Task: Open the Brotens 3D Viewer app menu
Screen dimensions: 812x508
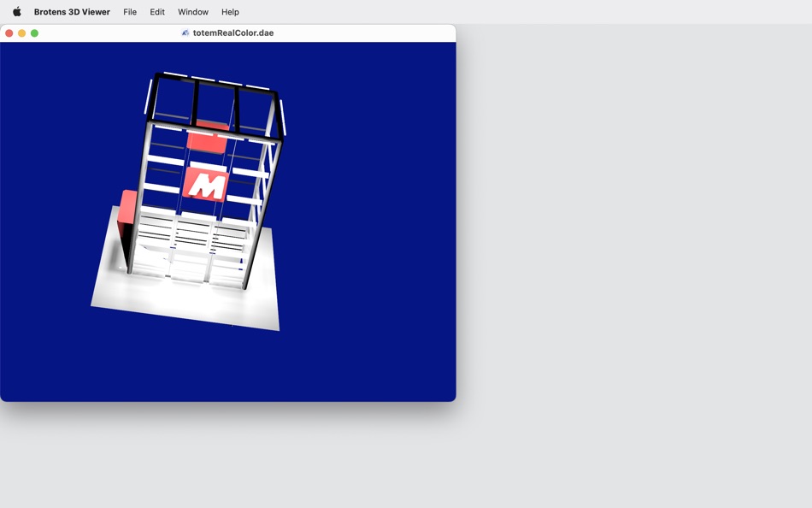Action: pos(72,11)
